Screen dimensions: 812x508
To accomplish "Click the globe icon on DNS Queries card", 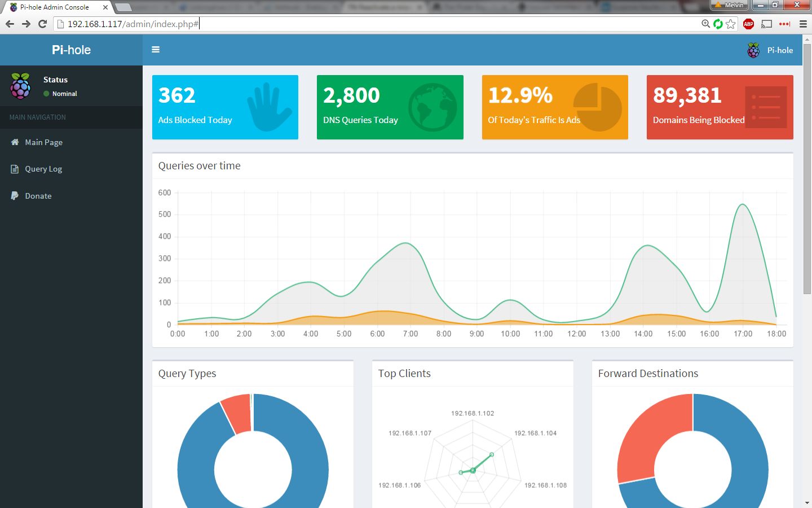I will tap(433, 107).
